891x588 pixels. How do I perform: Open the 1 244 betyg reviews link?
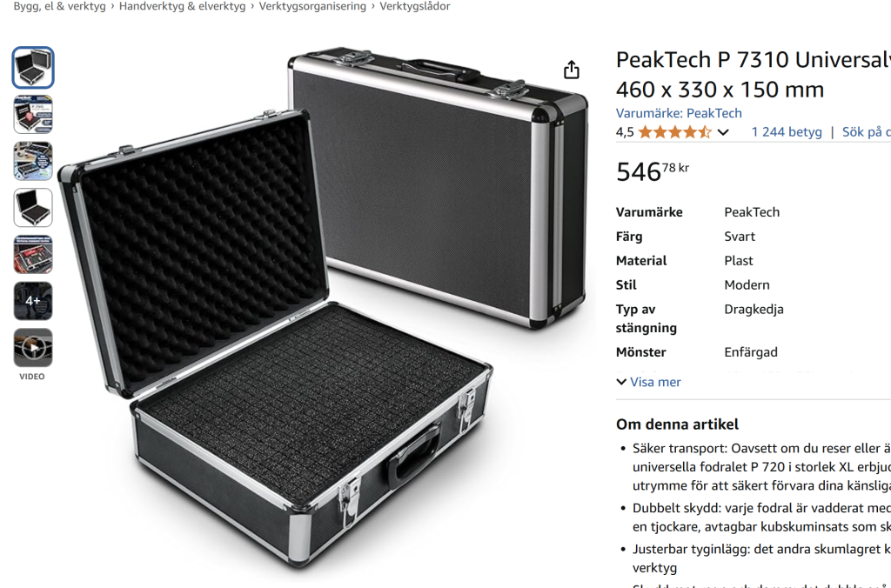tap(787, 132)
